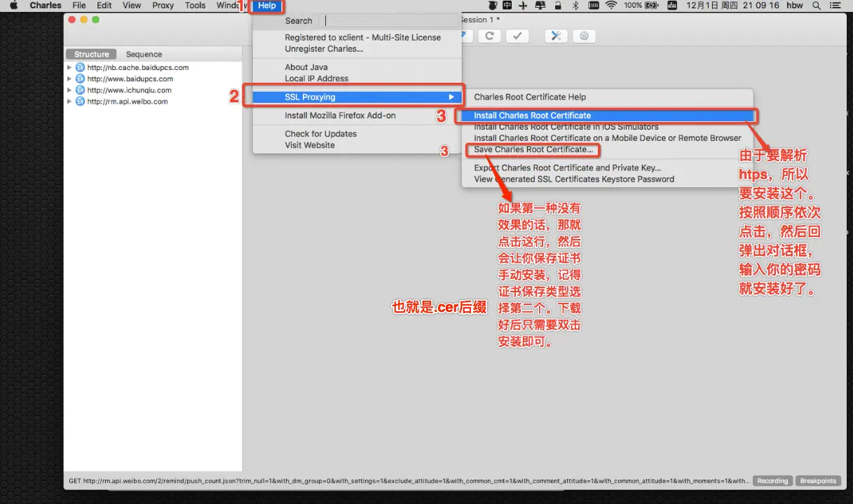Click the Bluetooth menu bar icon
The height and width of the screenshot is (504, 853).
[x=575, y=6]
